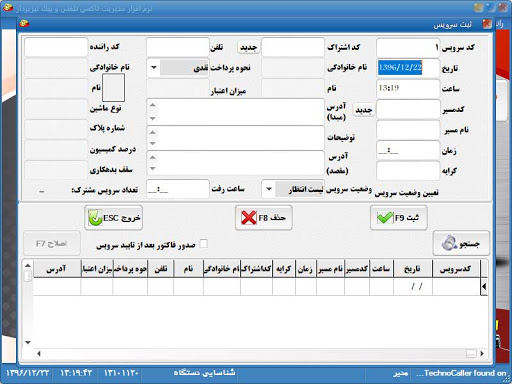Screen dimensions: 512x384
Task: Click the subscription code input field
Action: click(x=293, y=47)
